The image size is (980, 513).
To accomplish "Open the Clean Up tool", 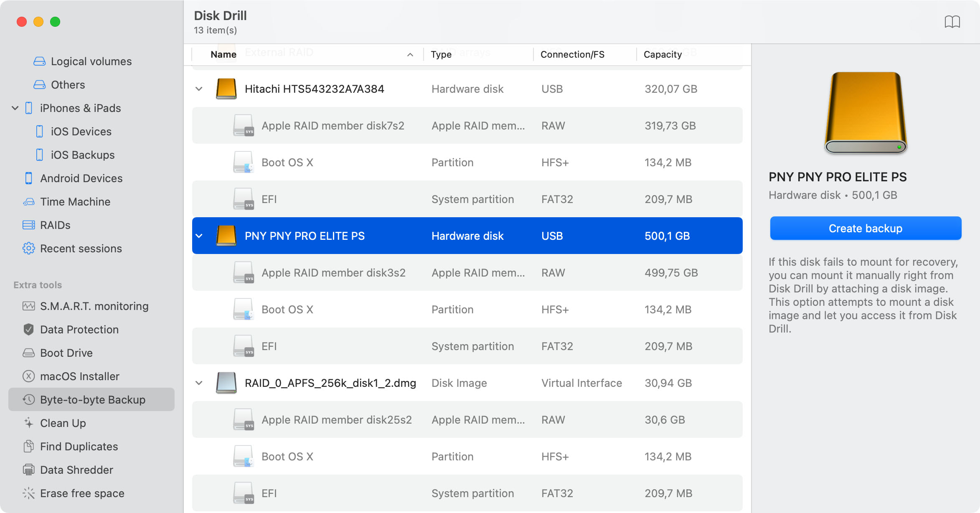I will [x=91, y=423].
